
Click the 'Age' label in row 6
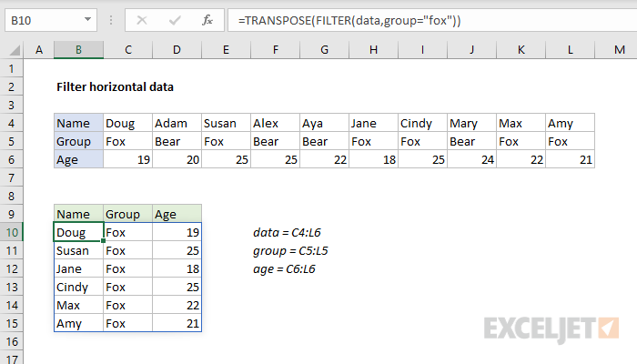tap(79, 159)
